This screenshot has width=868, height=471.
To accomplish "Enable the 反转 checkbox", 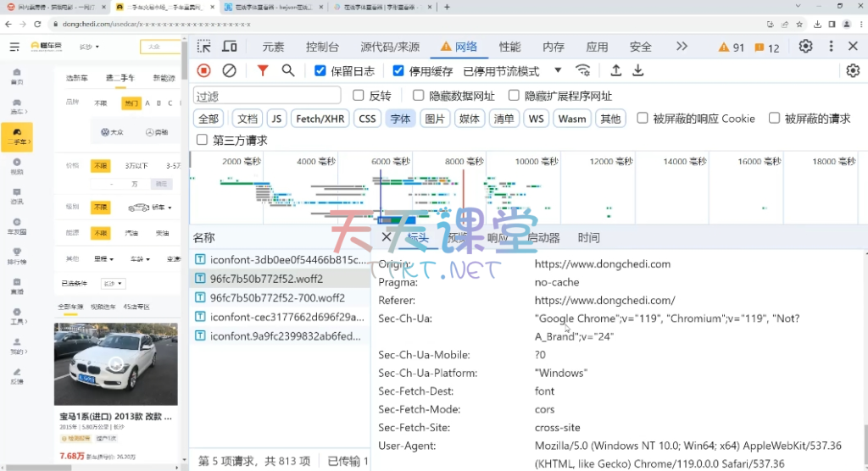I will [359, 96].
